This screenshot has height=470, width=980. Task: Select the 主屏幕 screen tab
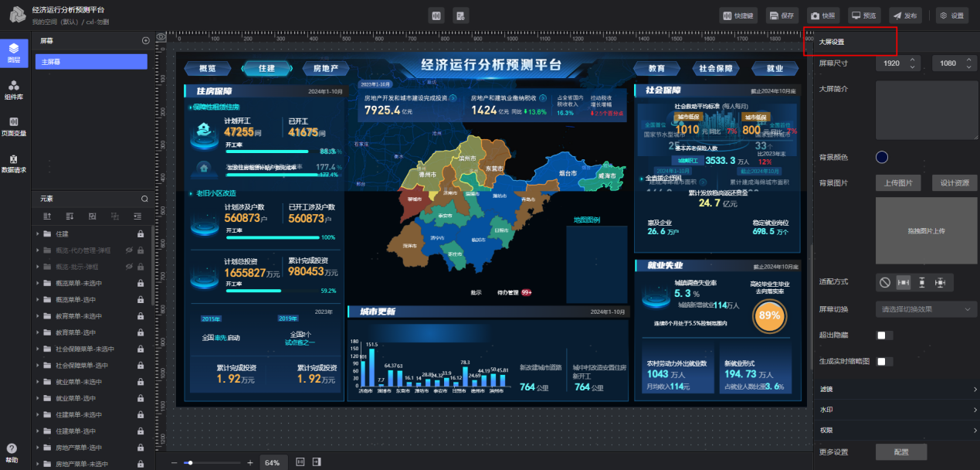tap(90, 60)
